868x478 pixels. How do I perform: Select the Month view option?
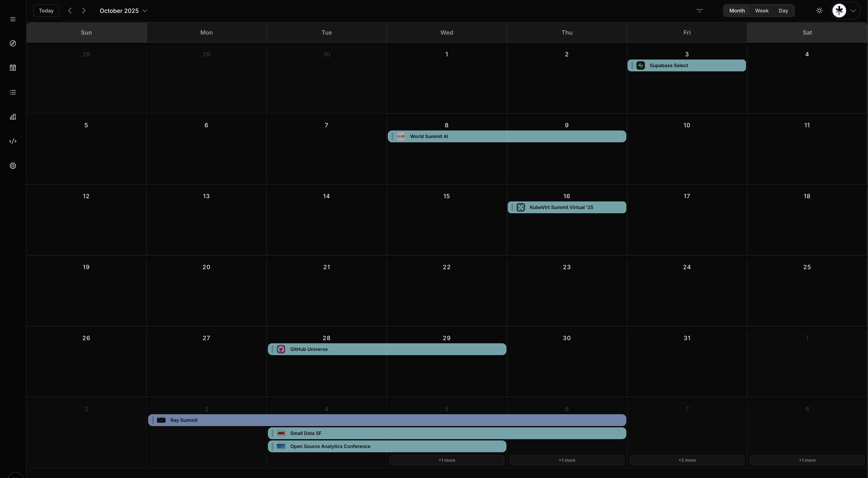tap(737, 11)
